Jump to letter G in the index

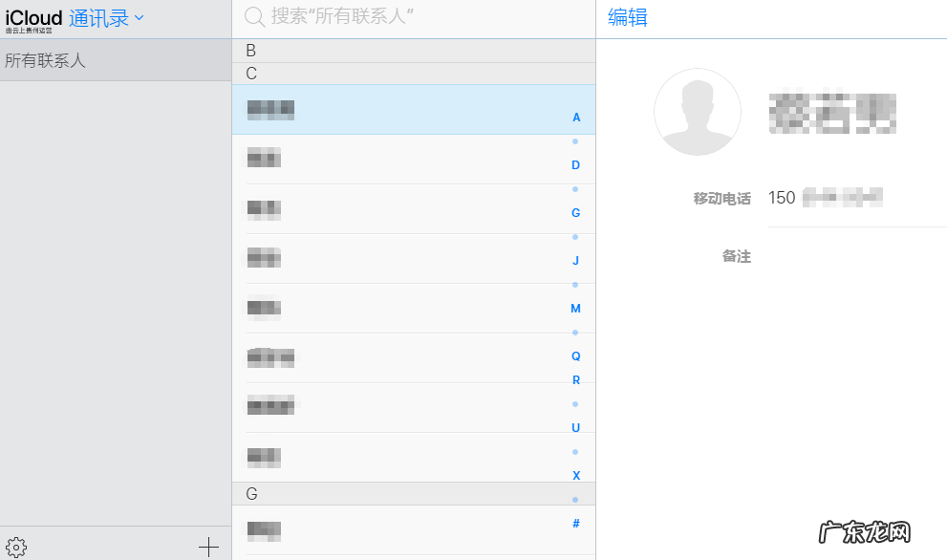[x=575, y=212]
